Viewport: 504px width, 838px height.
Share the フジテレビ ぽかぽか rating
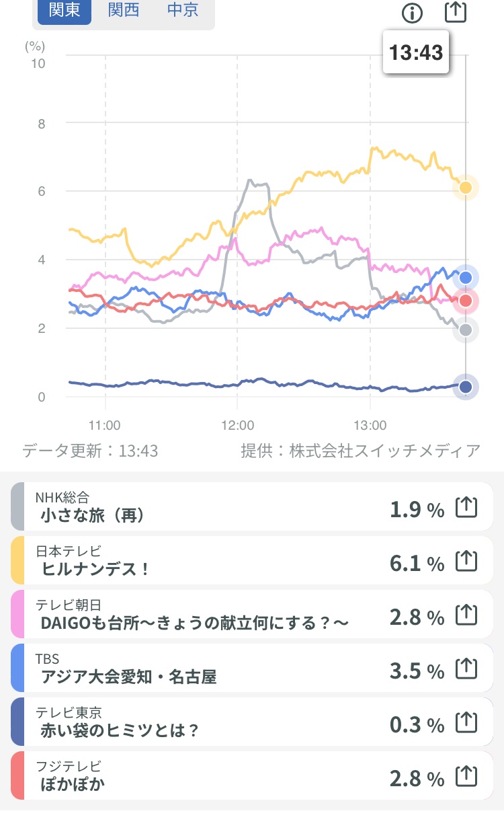466,777
